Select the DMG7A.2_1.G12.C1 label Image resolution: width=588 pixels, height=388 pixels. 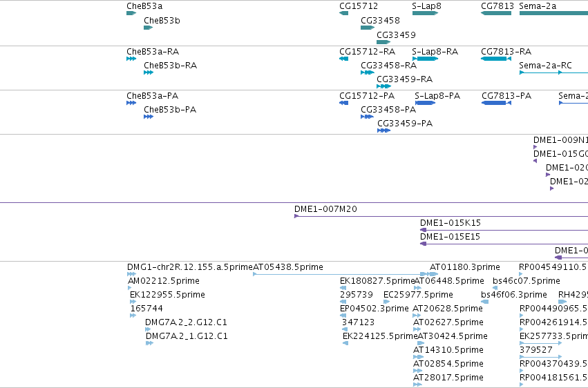point(187,336)
